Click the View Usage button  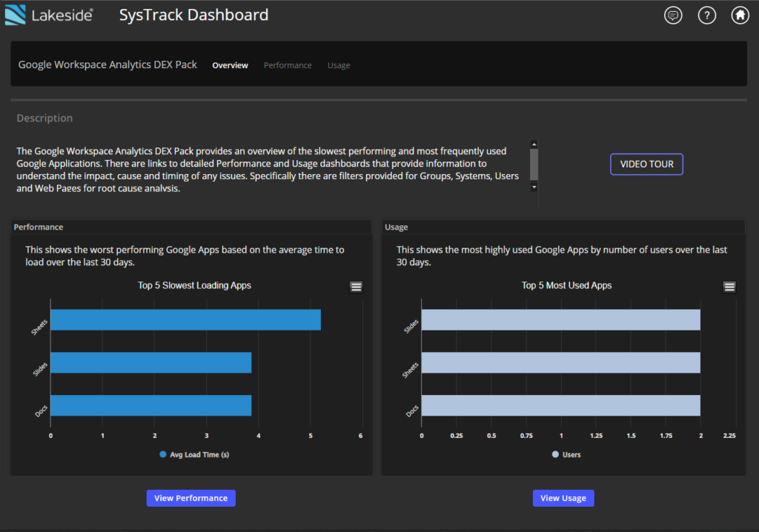point(563,498)
